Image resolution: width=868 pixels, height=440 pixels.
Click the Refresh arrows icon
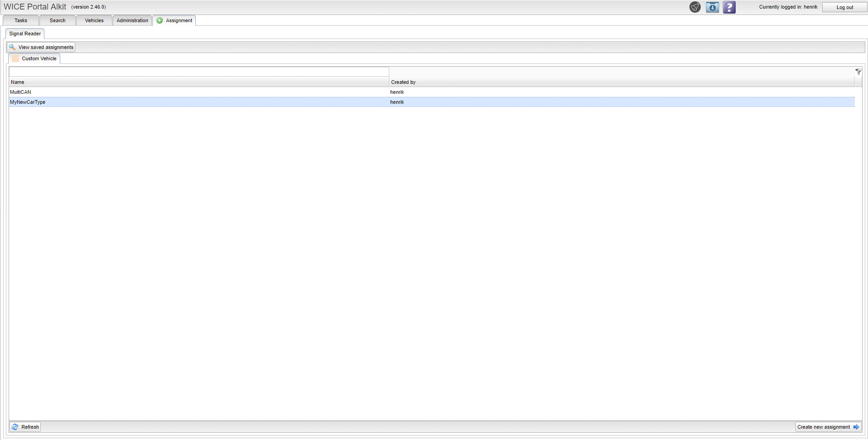(x=15, y=427)
